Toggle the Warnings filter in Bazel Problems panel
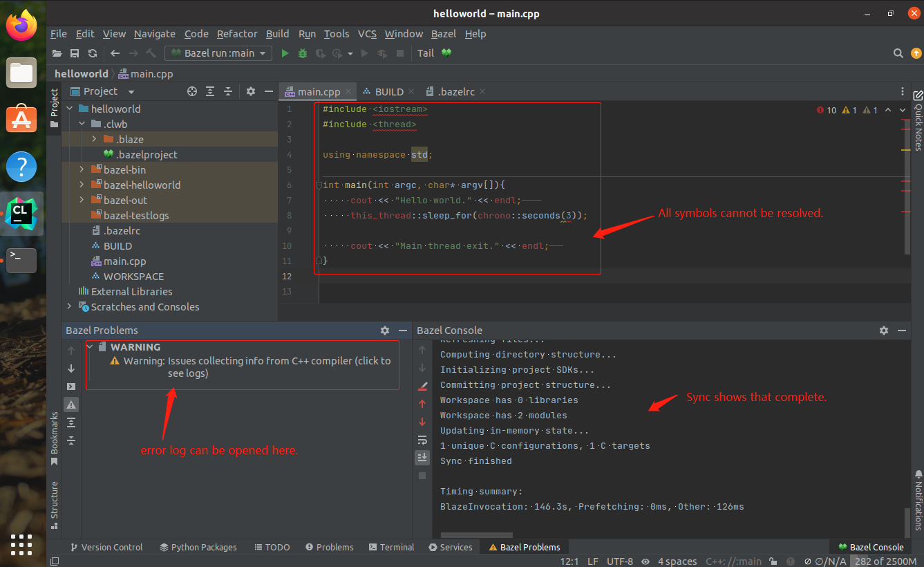This screenshot has width=924, height=567. [x=70, y=404]
